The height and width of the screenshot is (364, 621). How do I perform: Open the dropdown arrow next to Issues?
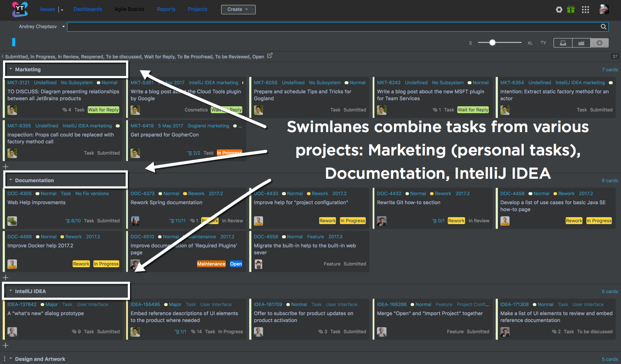tap(62, 10)
